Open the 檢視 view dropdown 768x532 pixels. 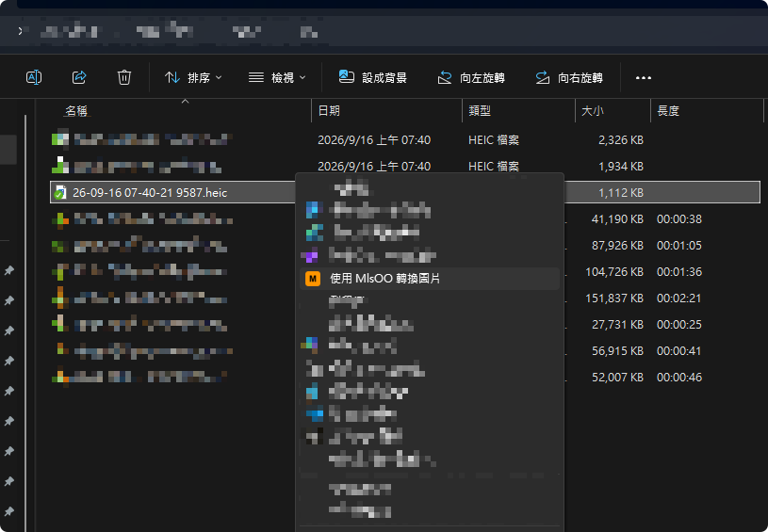[x=277, y=77]
